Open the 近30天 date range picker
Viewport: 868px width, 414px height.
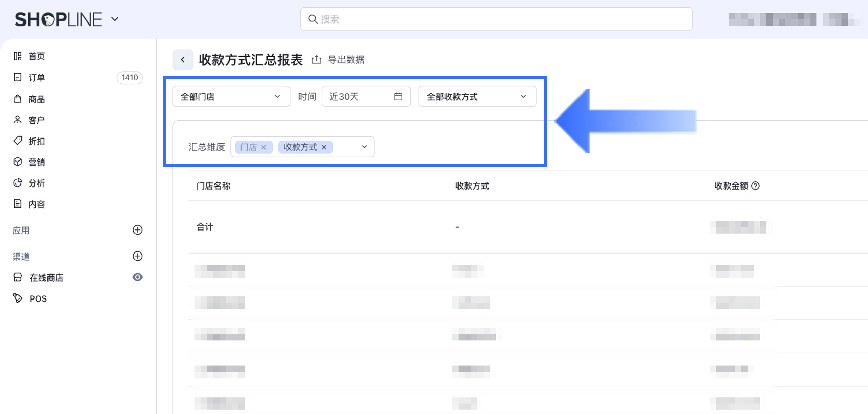click(x=366, y=97)
